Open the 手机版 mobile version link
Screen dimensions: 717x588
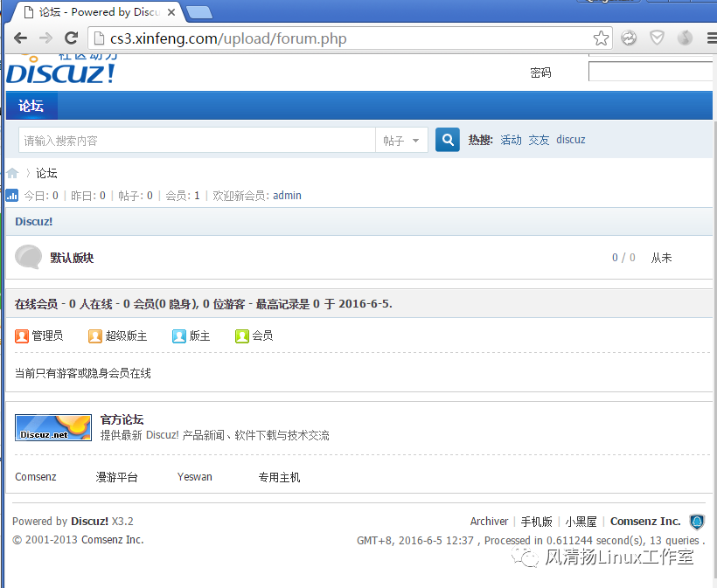pos(536,522)
